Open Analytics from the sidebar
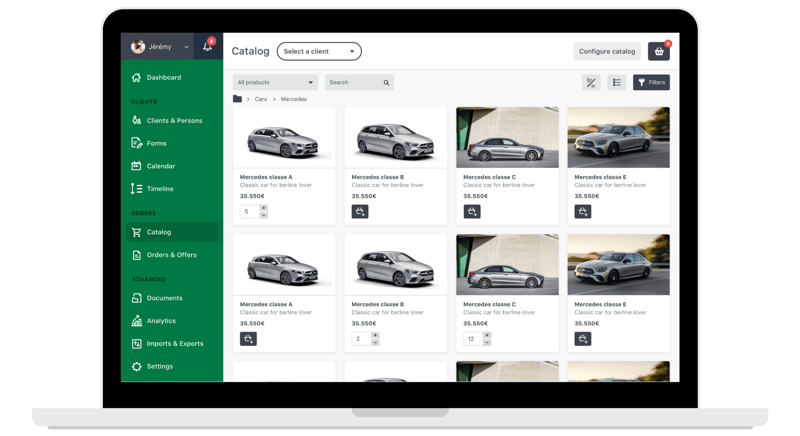This screenshot has width=800, height=436. (x=161, y=321)
